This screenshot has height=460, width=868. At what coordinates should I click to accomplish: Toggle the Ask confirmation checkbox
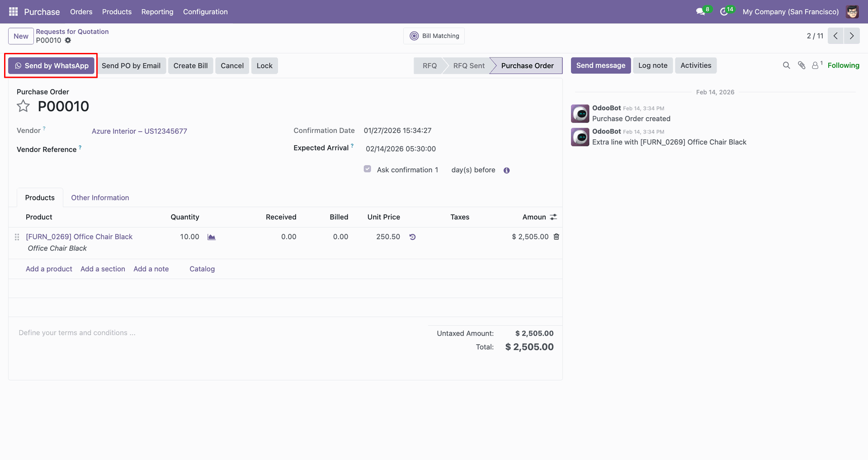(368, 169)
